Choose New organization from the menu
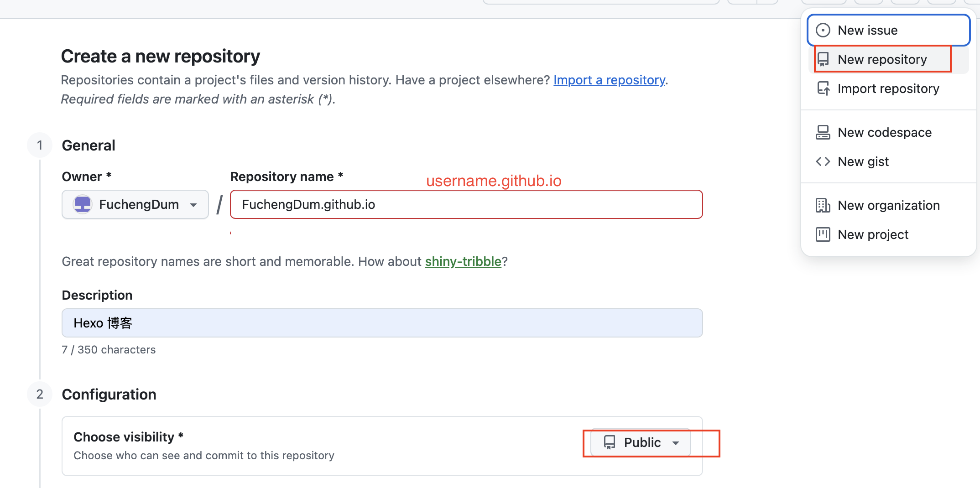Viewport: 980px width, 488px height. [888, 205]
